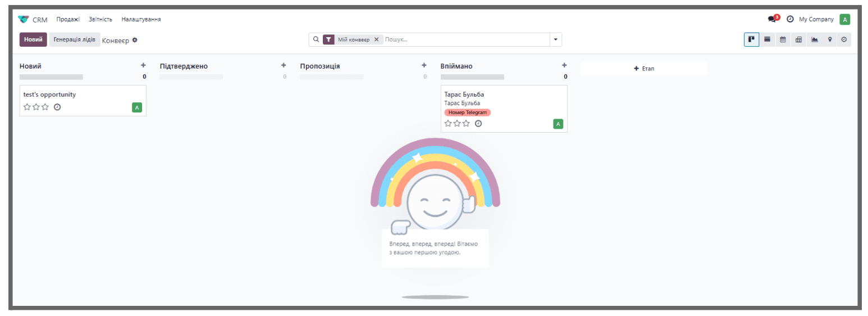Open activity clock on Тарас Бульба card
Screen dimensions: 868x316
478,123
